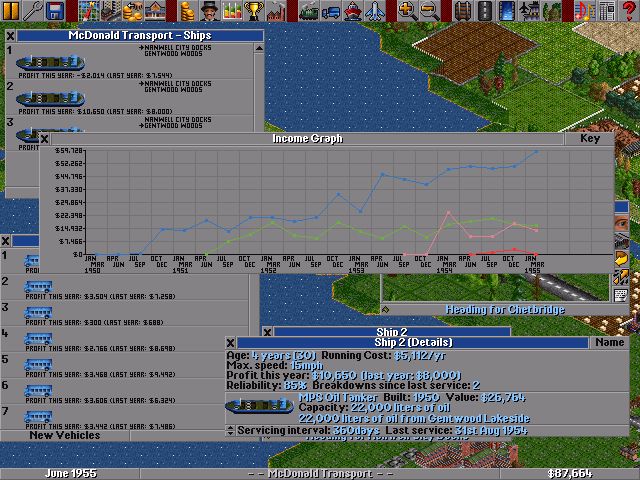Show aircraft list using airplane icon
640x480 pixels.
coord(376,11)
